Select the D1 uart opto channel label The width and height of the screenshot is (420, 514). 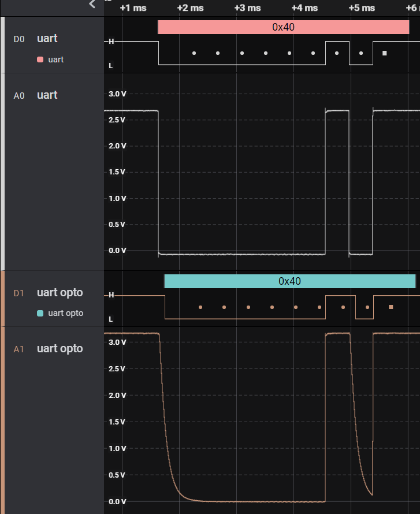pos(60,292)
